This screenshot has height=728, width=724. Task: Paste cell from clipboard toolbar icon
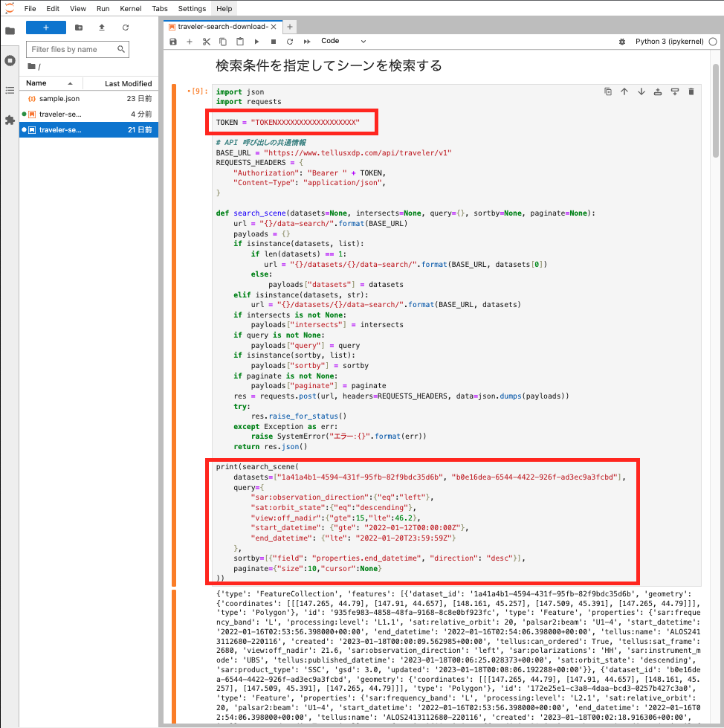click(x=240, y=42)
